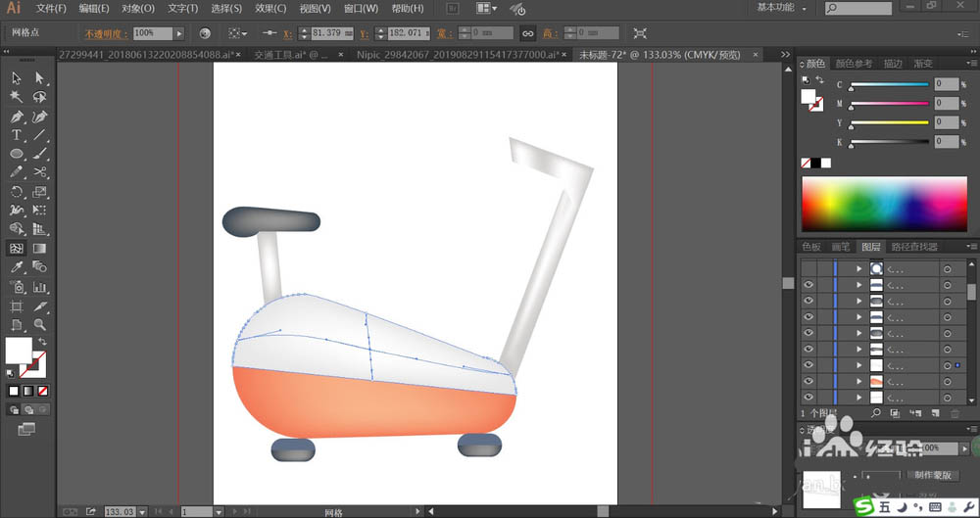Select the Mesh tool
Viewport: 980px width, 518px height.
17,248
